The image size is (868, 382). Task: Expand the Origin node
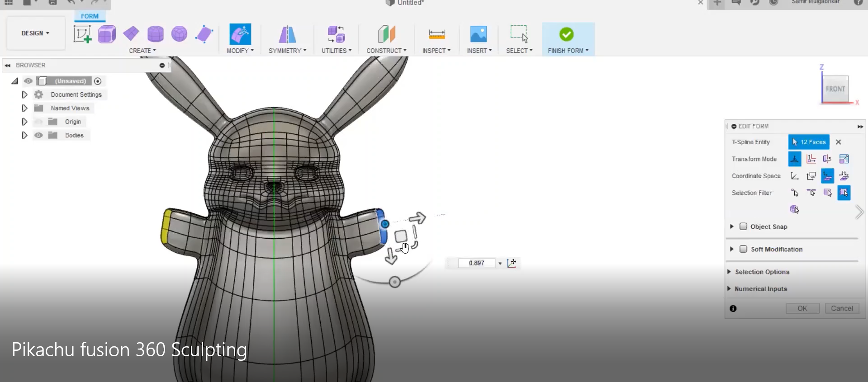pos(24,122)
